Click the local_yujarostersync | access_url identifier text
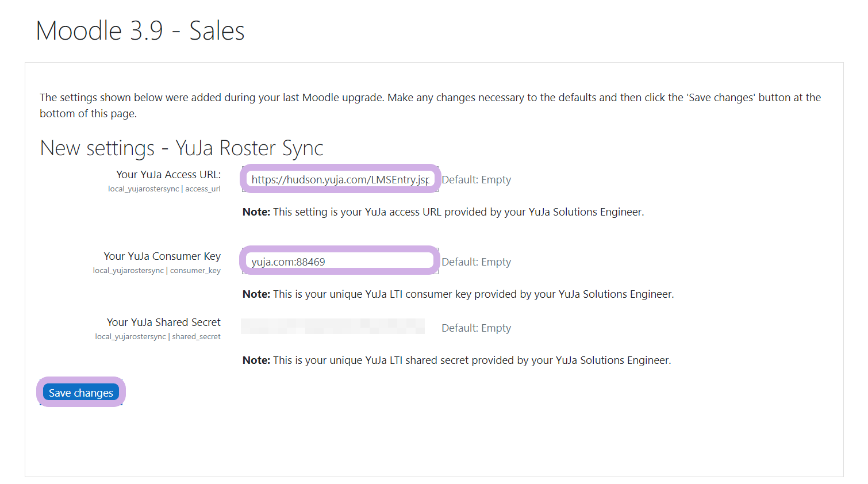 [164, 189]
